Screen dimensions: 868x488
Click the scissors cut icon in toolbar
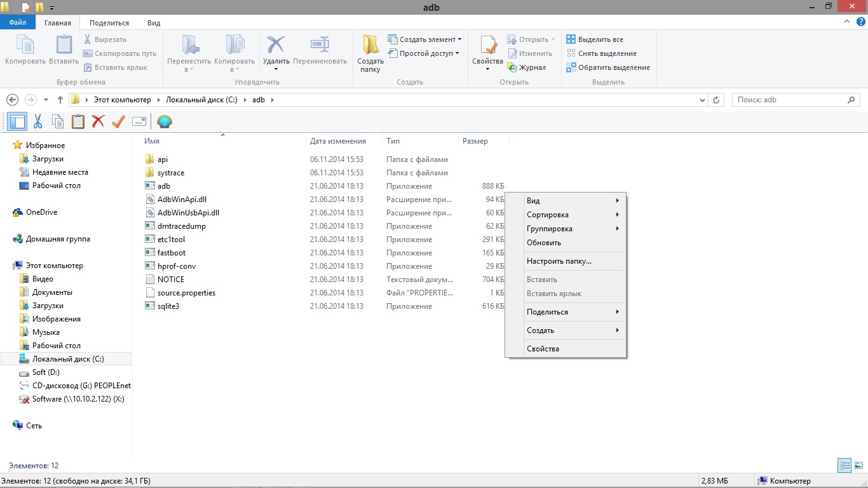point(37,121)
